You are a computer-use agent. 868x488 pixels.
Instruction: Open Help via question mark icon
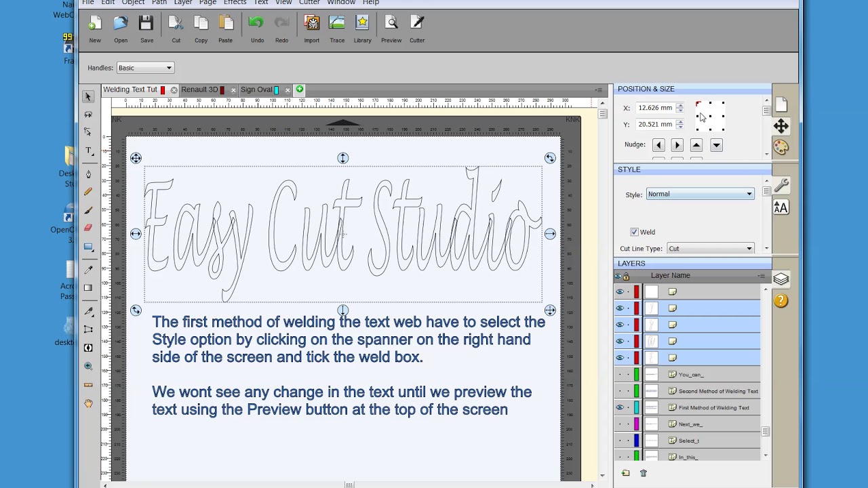pos(781,300)
